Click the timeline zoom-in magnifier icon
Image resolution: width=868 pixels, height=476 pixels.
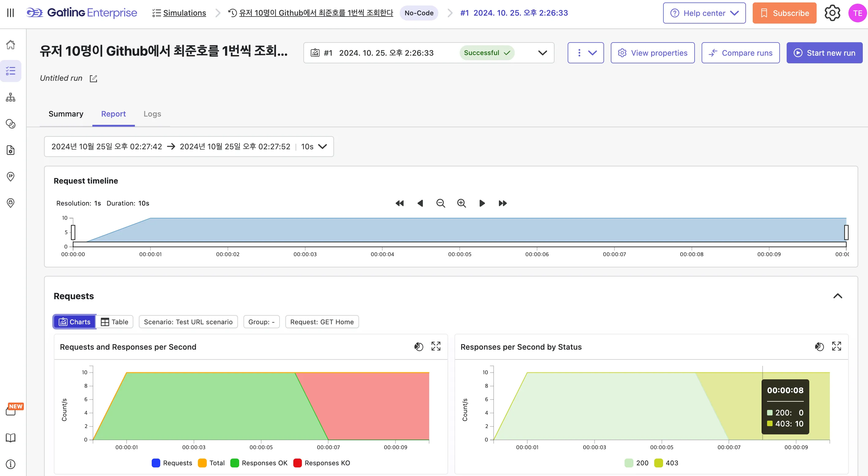click(461, 203)
